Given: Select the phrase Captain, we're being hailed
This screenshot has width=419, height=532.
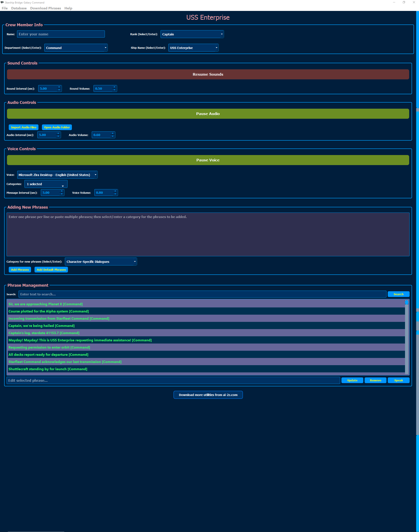Looking at the screenshot, I should click(x=42, y=326).
